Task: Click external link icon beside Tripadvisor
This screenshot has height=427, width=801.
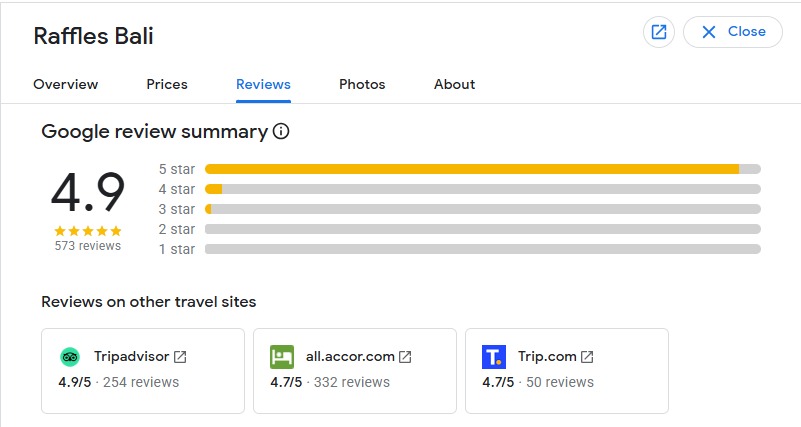Action: pyautogui.click(x=180, y=357)
